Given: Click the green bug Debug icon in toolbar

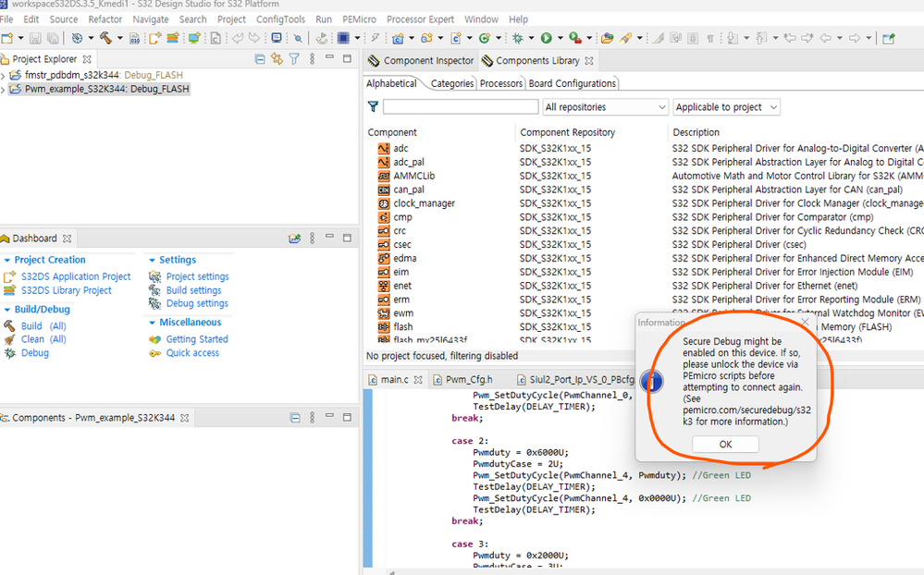Looking at the screenshot, I should (x=517, y=38).
